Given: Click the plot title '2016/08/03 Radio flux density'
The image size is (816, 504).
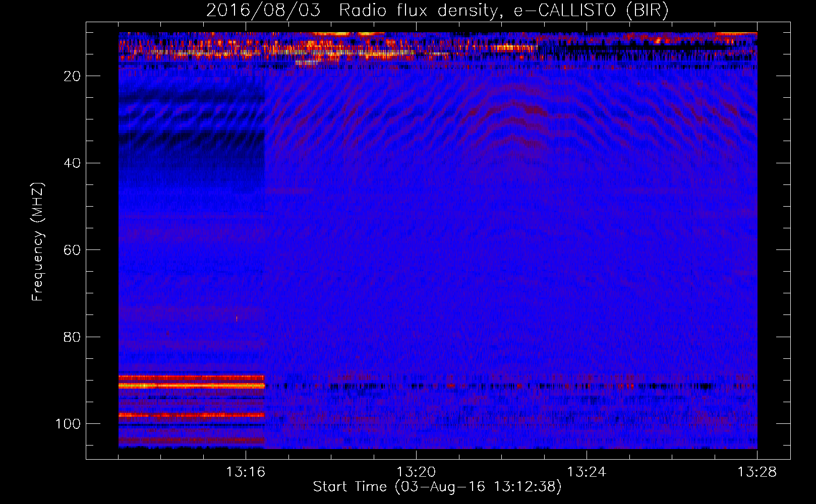Looking at the screenshot, I should (x=437, y=11).
